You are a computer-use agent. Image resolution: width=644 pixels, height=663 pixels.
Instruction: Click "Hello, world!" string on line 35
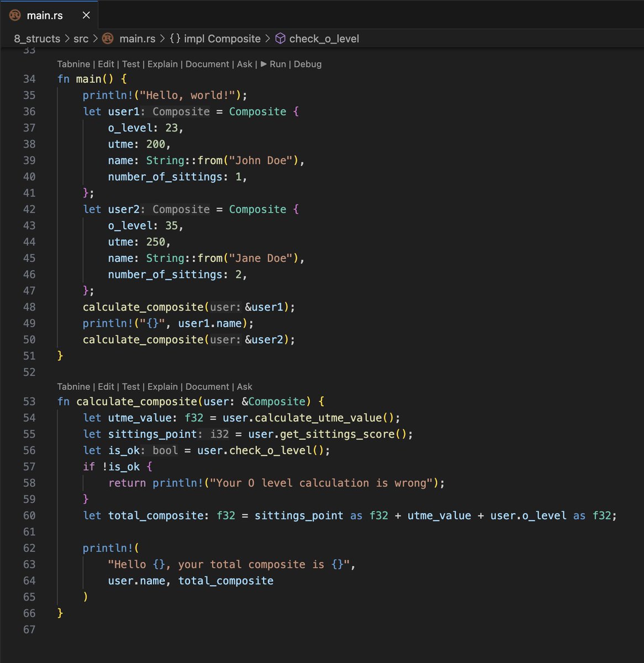tap(187, 95)
